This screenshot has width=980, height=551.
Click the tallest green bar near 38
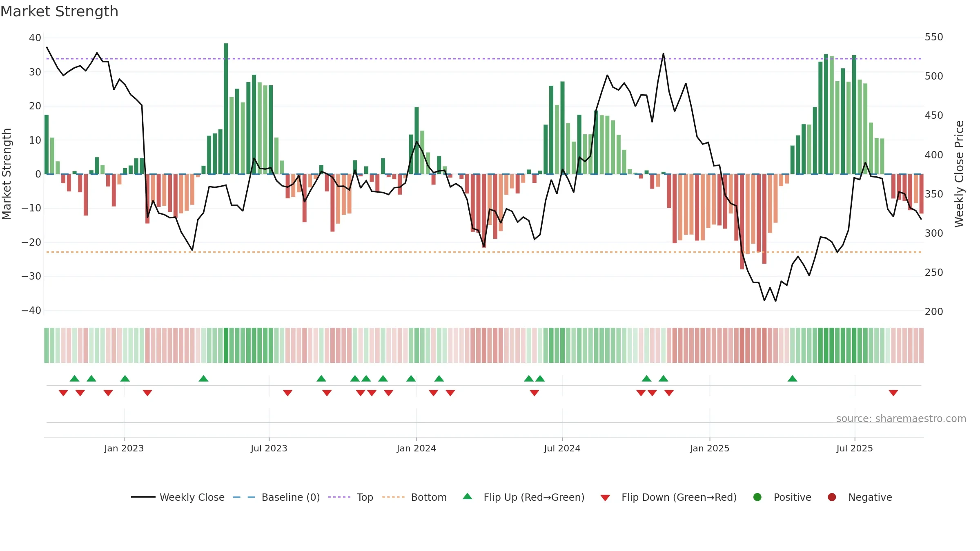[226, 109]
